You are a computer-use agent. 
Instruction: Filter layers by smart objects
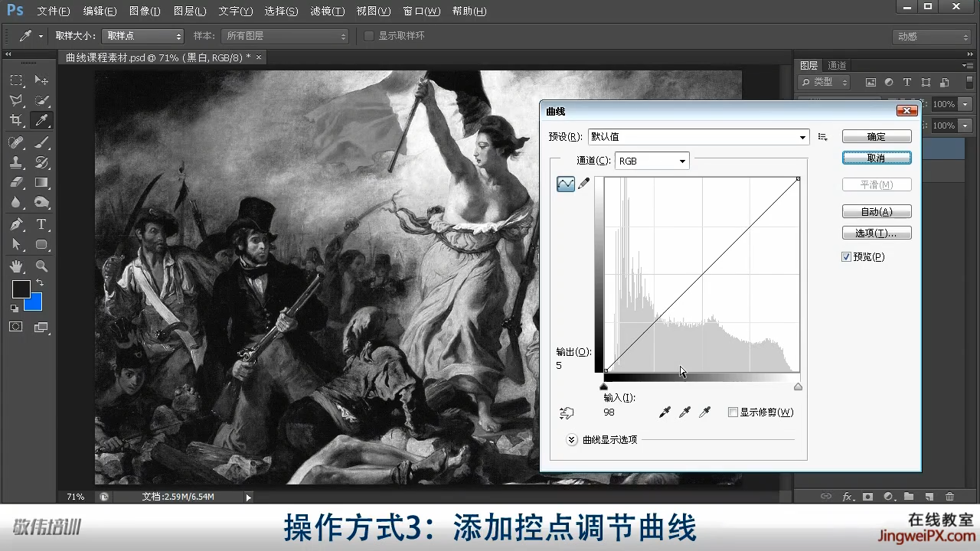(944, 83)
